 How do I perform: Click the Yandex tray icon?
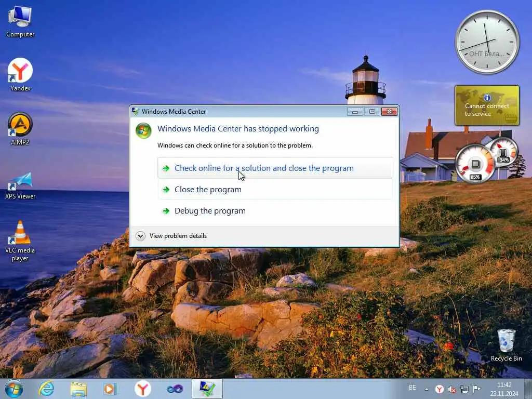(x=440, y=389)
